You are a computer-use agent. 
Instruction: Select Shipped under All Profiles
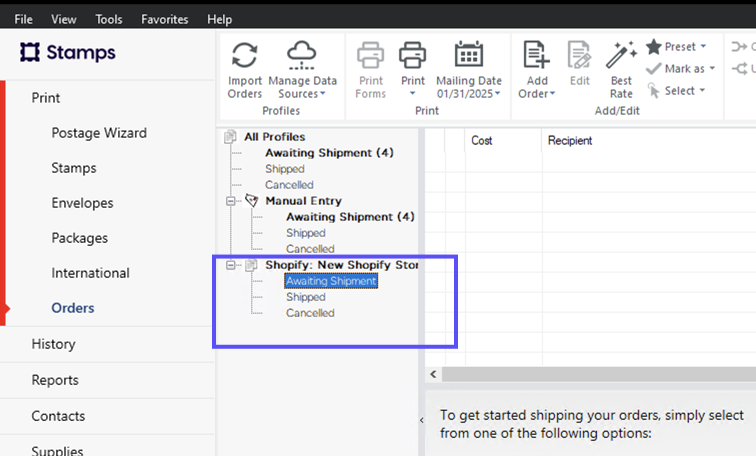284,169
